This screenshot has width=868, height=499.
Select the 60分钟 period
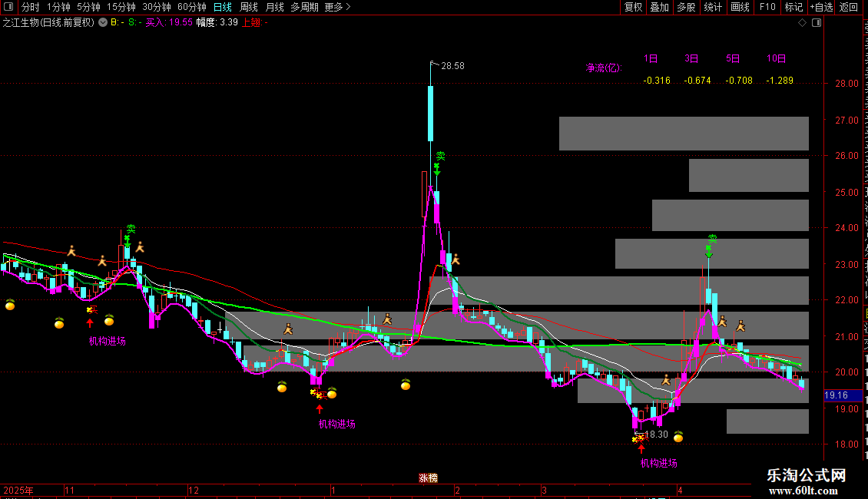(x=192, y=7)
